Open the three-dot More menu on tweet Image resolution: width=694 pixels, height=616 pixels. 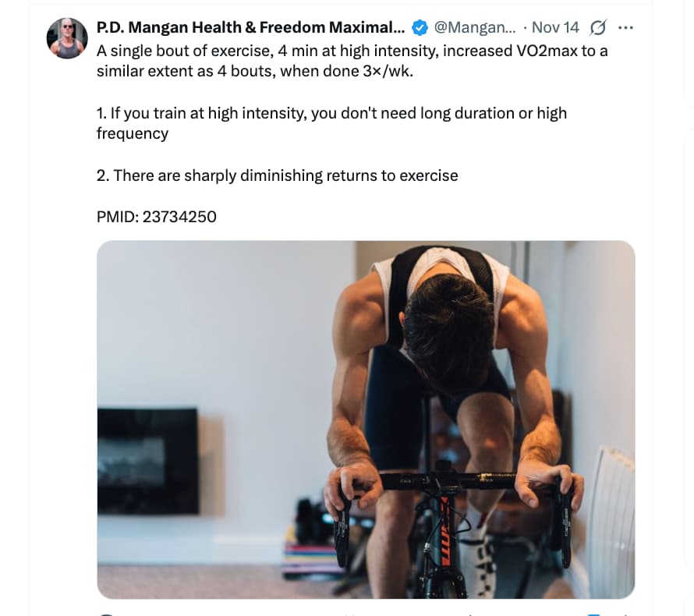(x=625, y=28)
